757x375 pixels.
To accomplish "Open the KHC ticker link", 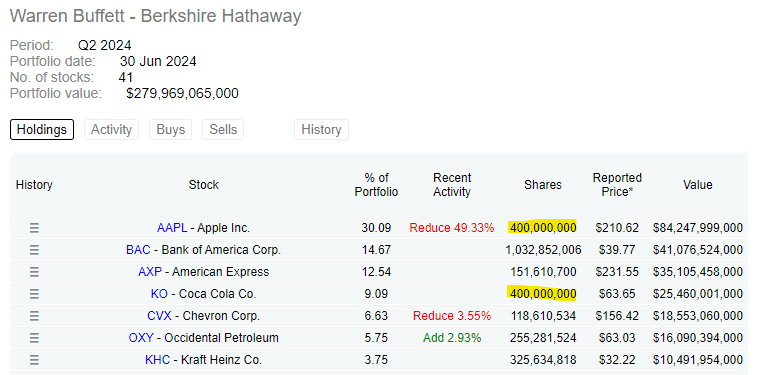I will click(157, 360).
